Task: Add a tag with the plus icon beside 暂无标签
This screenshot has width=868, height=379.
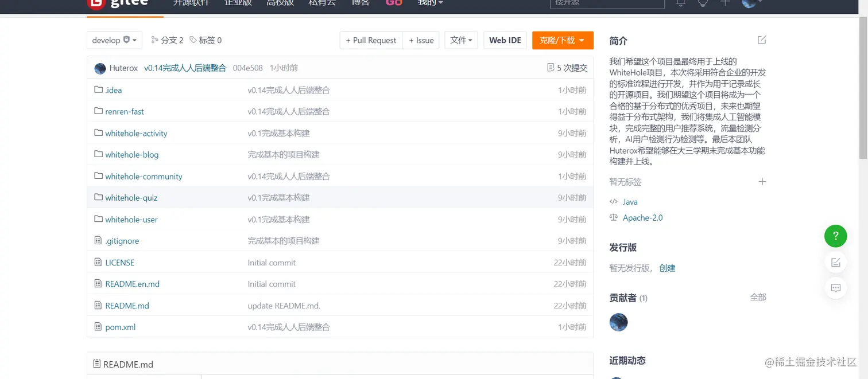Action: (762, 181)
